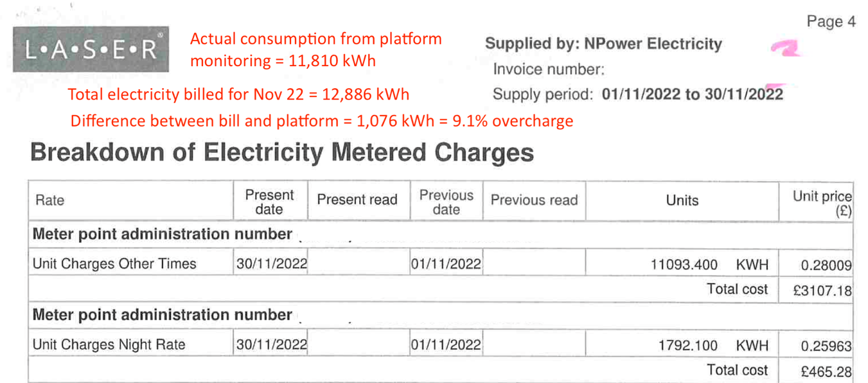Click the £465.28 total cost value
The width and height of the screenshot is (868, 383).
click(826, 371)
